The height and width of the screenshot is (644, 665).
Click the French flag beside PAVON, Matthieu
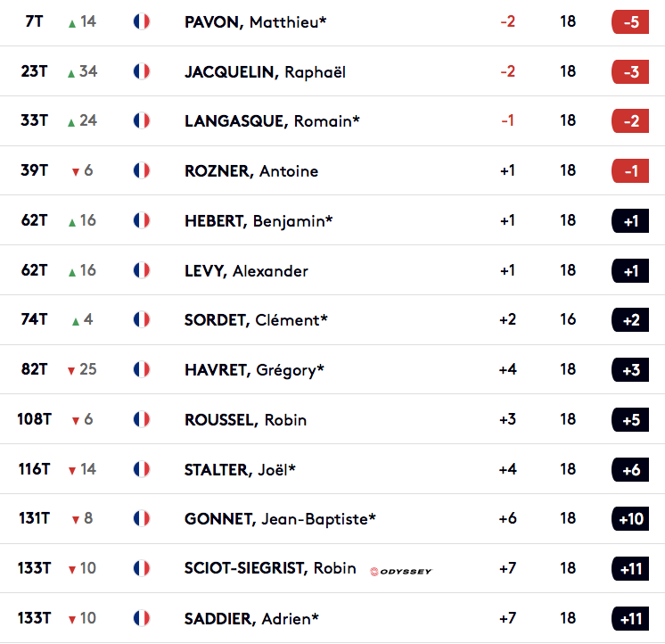click(141, 21)
